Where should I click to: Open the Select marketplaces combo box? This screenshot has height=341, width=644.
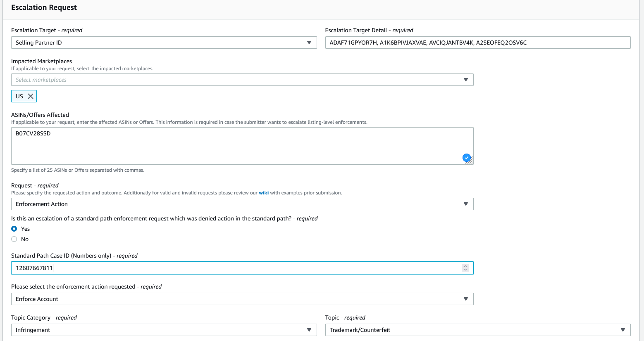242,80
